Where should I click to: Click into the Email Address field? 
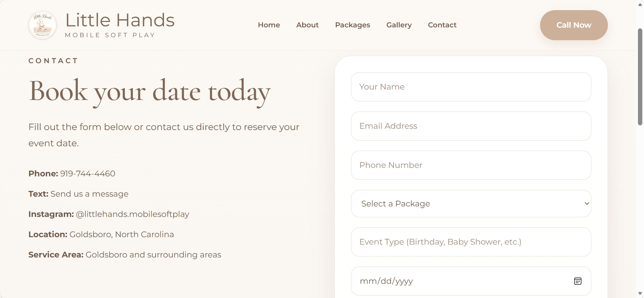(x=471, y=126)
